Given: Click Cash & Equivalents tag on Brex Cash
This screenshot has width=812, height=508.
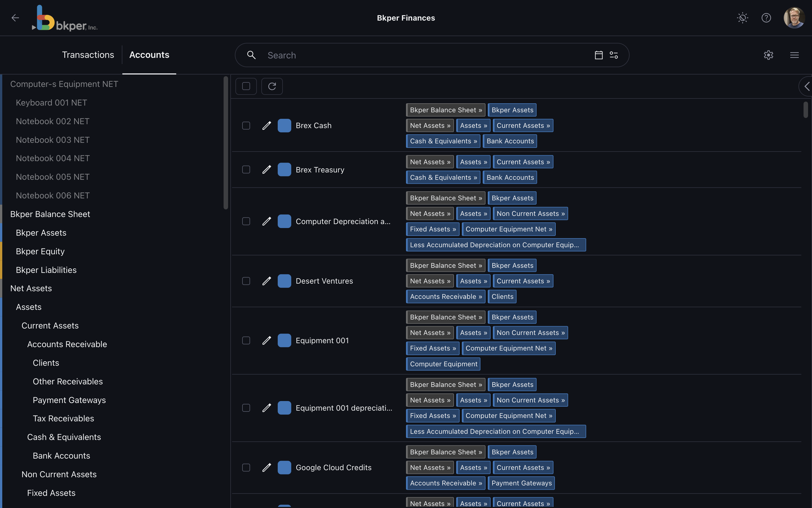Looking at the screenshot, I should point(443,141).
